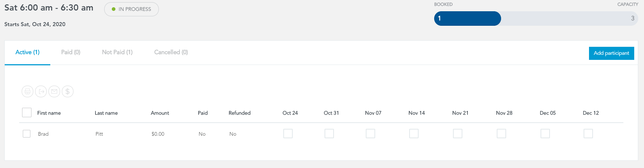Click the print icon above the table
The height and width of the screenshot is (168, 644).
click(x=27, y=91)
